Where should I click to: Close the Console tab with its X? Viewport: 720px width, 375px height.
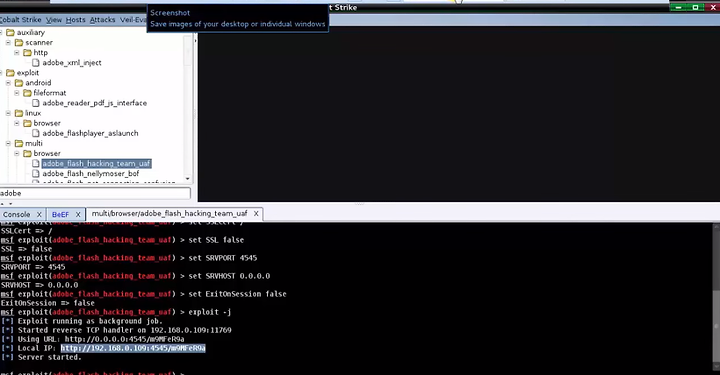pyautogui.click(x=39, y=214)
